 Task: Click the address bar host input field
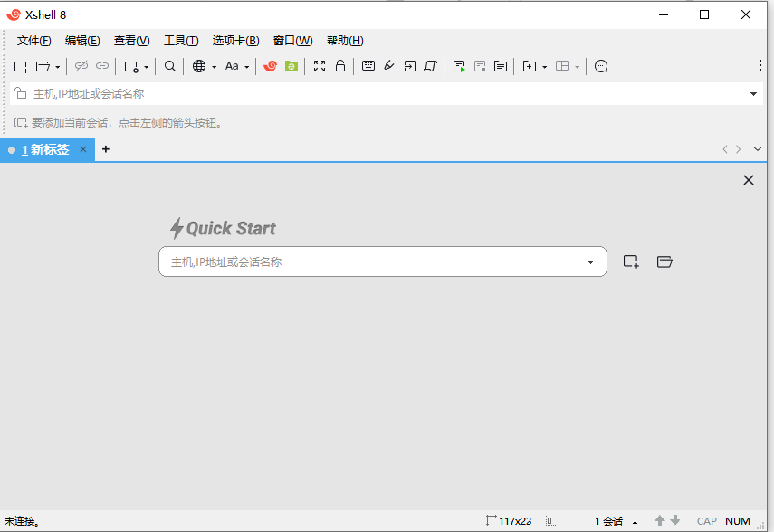coord(385,94)
